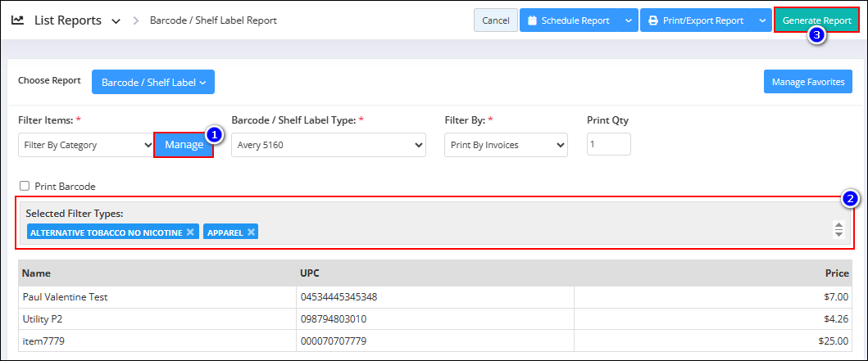The width and height of the screenshot is (868, 361).
Task: Click the Generate Report button
Action: (x=816, y=20)
